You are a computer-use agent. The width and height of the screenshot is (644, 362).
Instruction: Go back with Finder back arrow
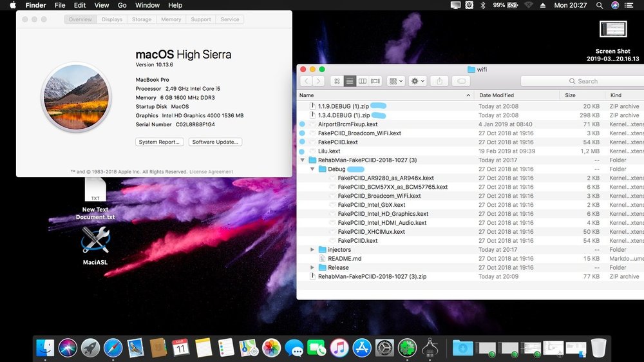pos(307,81)
